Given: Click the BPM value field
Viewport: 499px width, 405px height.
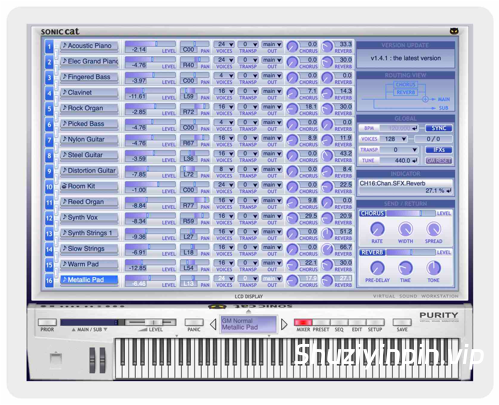Looking at the screenshot, I should (399, 128).
